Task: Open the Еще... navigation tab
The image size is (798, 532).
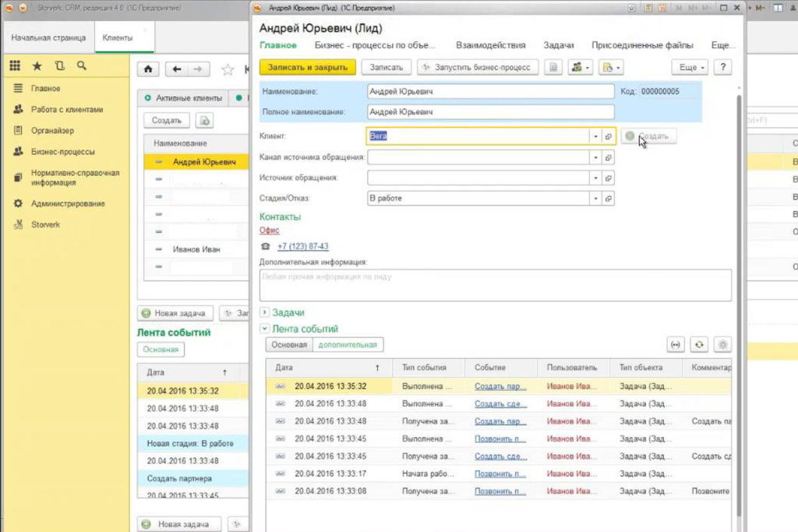Action: (x=722, y=45)
